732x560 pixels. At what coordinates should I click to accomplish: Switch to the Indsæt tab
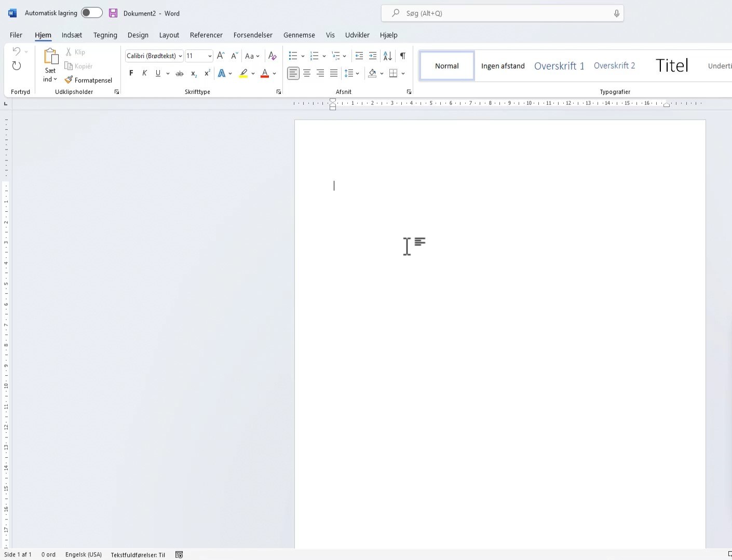click(x=72, y=35)
